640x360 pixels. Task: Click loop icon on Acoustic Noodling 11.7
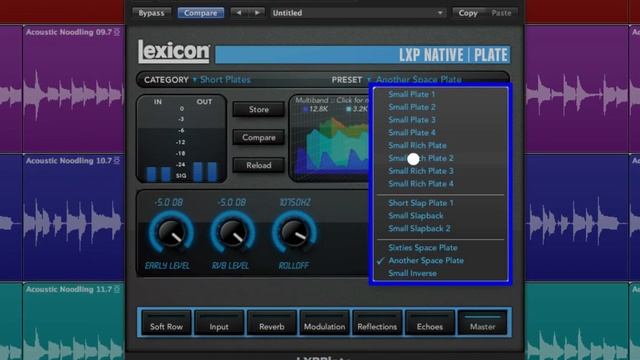[x=117, y=289]
